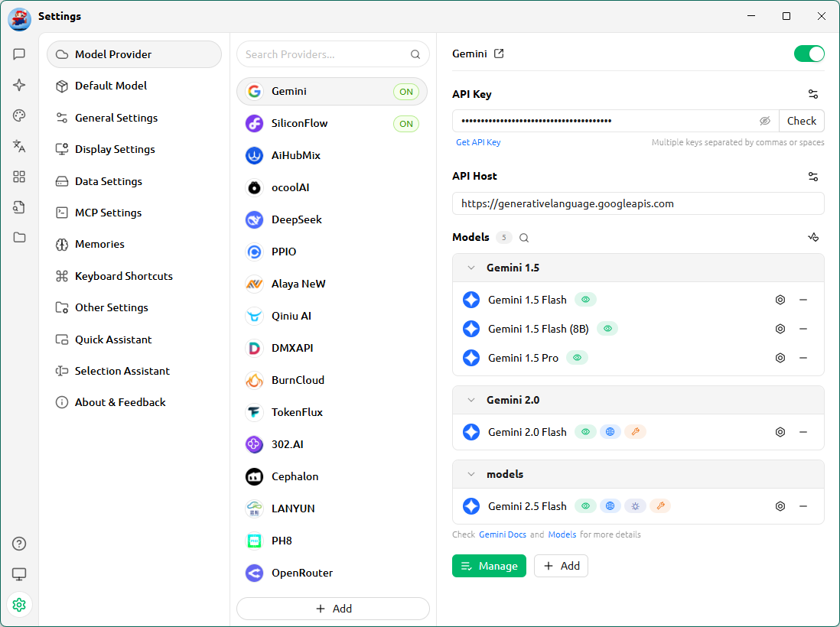Click the provider search magnifier icon
The width and height of the screenshot is (840, 627).
click(415, 54)
